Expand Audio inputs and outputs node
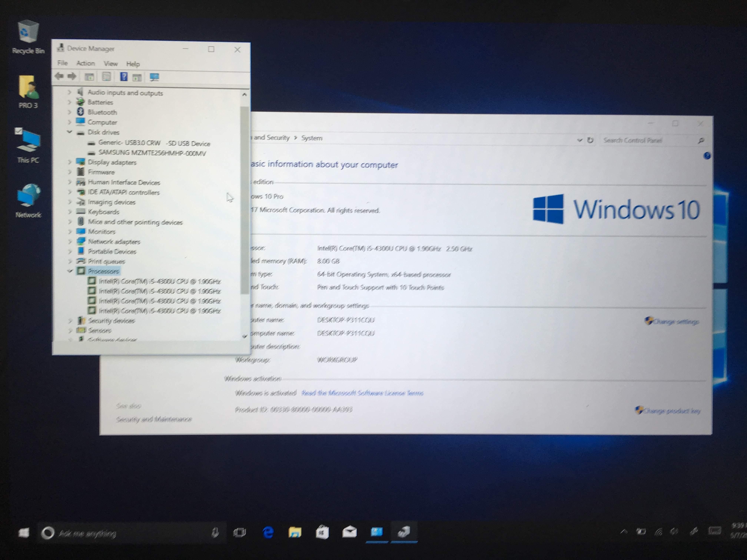 [69, 92]
